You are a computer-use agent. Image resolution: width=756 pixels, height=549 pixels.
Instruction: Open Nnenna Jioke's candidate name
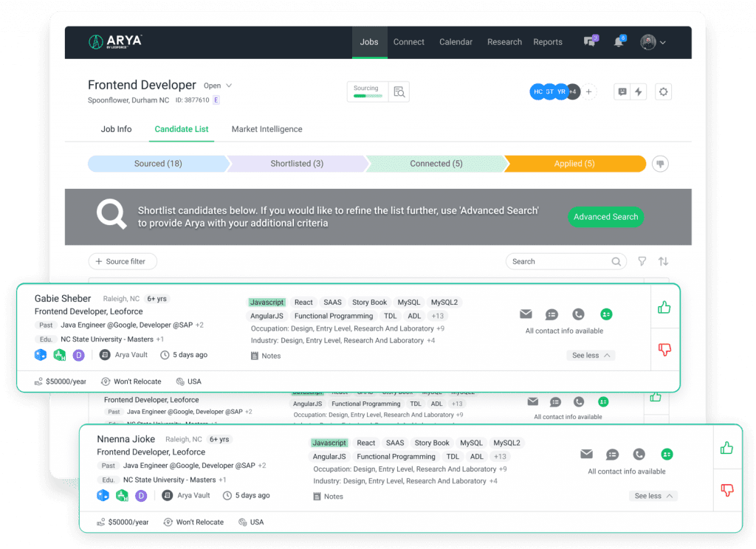pyautogui.click(x=126, y=438)
